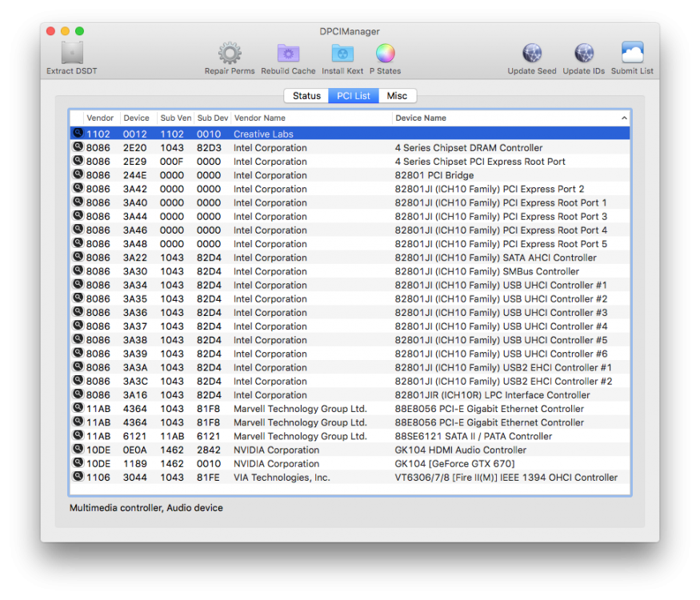Click search icon on SMBus Controller row
700x600 pixels.
[78, 270]
